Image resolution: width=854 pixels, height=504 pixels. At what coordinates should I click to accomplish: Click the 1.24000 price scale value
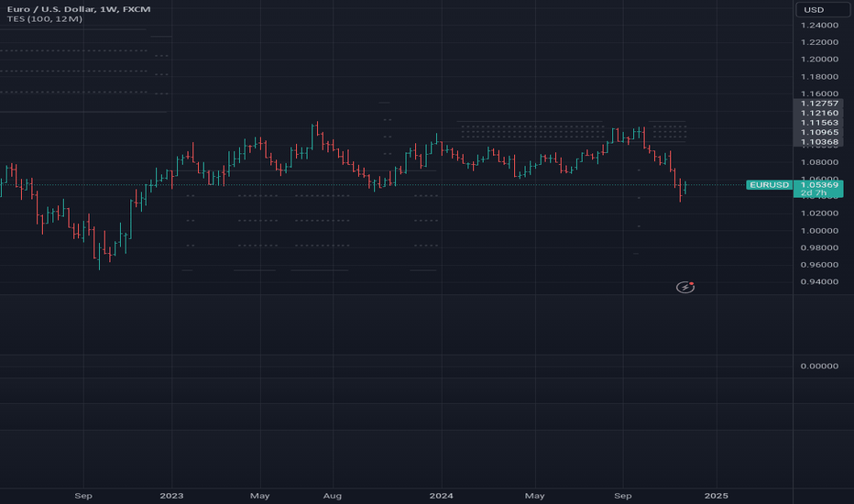pyautogui.click(x=819, y=25)
